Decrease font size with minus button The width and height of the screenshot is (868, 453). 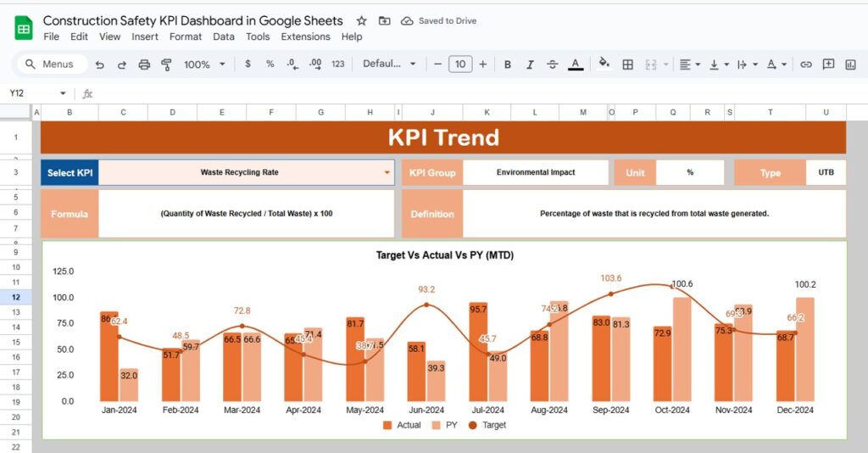pos(438,64)
